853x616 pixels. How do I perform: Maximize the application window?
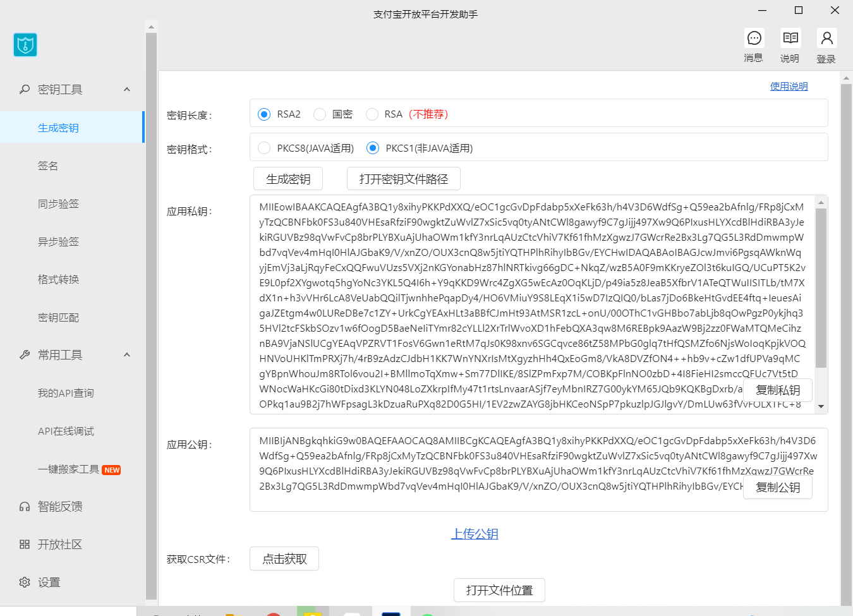coord(799,11)
